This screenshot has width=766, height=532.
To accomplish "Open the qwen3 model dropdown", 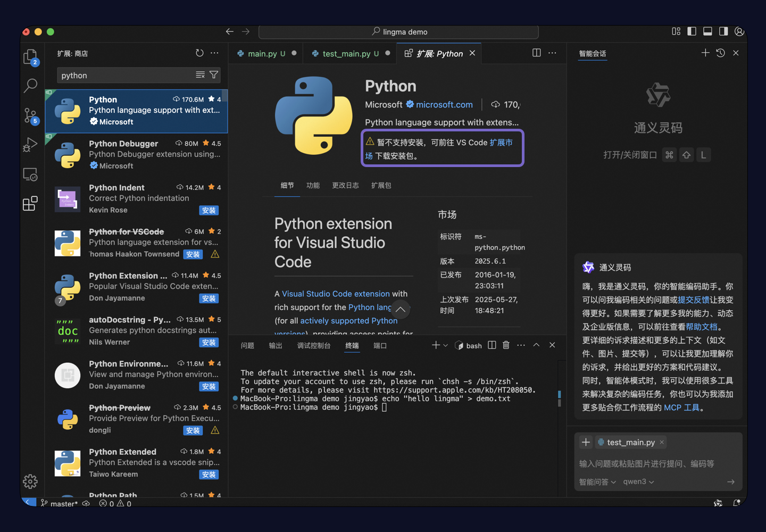I will (x=638, y=482).
